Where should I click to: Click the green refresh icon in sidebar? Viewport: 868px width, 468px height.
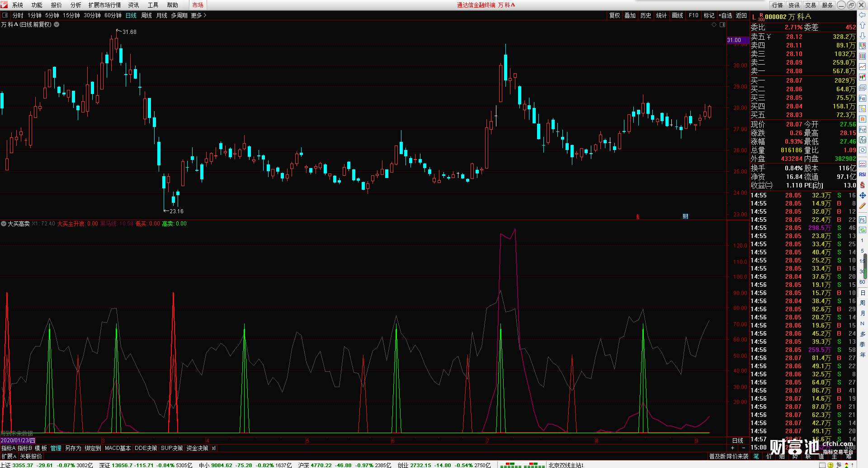click(x=863, y=230)
